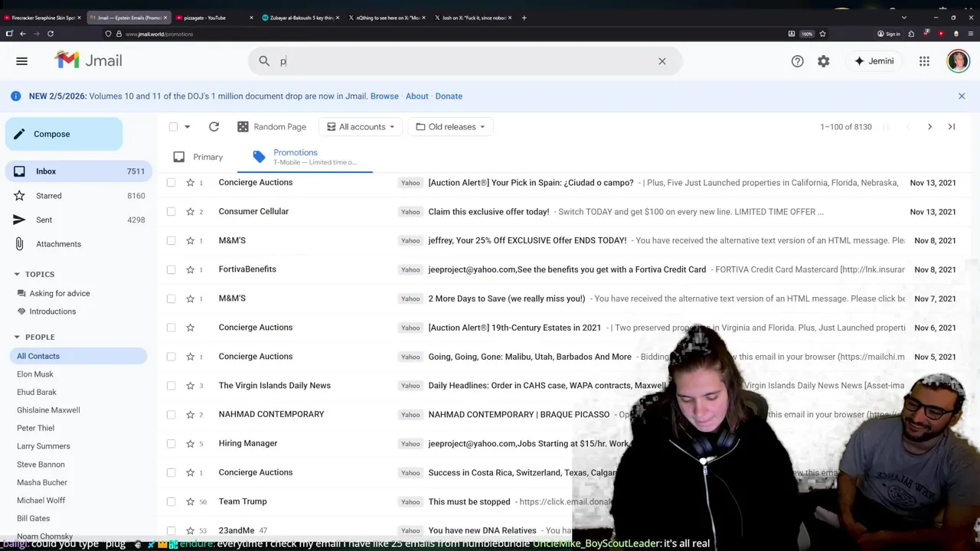Open the account profile avatar
980x551 pixels.
pyautogui.click(x=958, y=61)
